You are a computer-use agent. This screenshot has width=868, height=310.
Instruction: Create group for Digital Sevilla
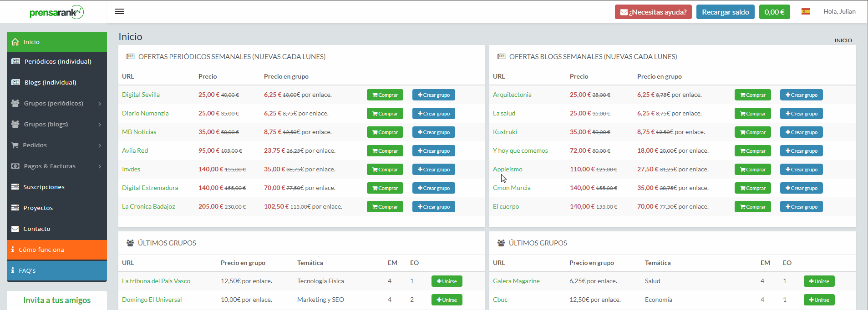[434, 95]
